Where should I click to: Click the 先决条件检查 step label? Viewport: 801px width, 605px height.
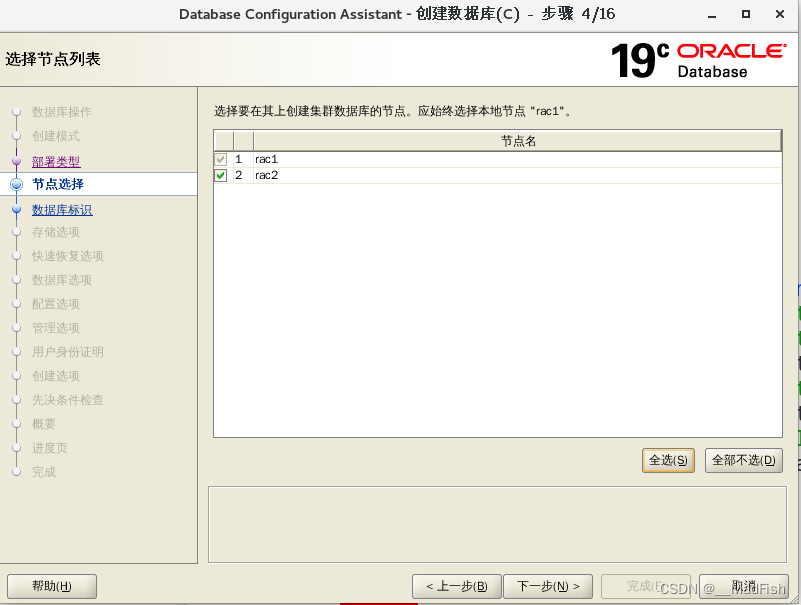[68, 400]
